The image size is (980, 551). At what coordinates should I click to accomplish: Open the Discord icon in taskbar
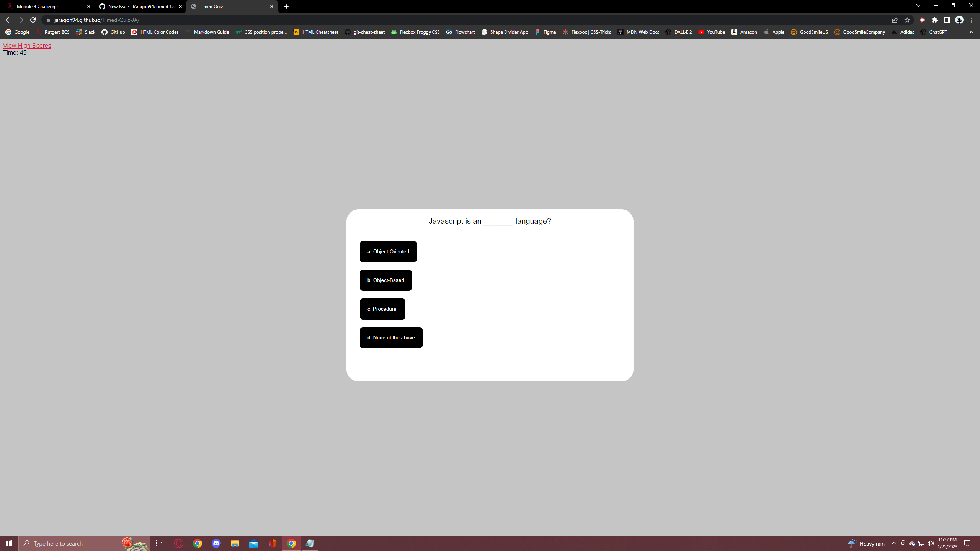pos(216,543)
